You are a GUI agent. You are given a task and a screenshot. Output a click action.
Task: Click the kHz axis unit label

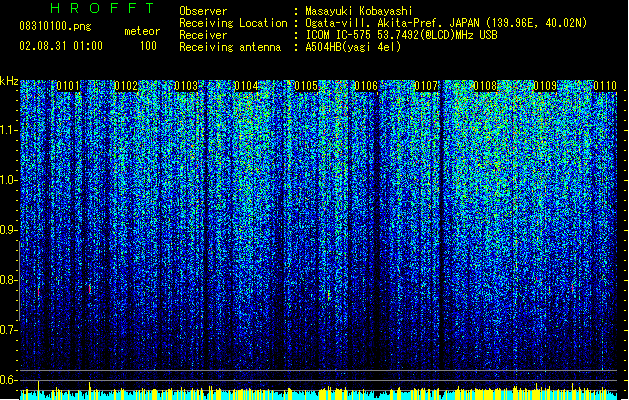[x=9, y=81]
